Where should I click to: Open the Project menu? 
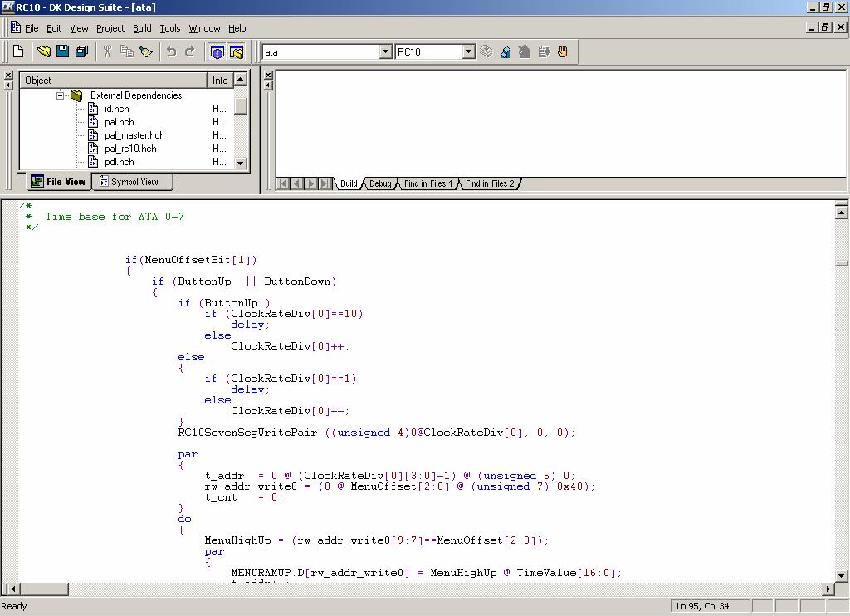point(110,28)
